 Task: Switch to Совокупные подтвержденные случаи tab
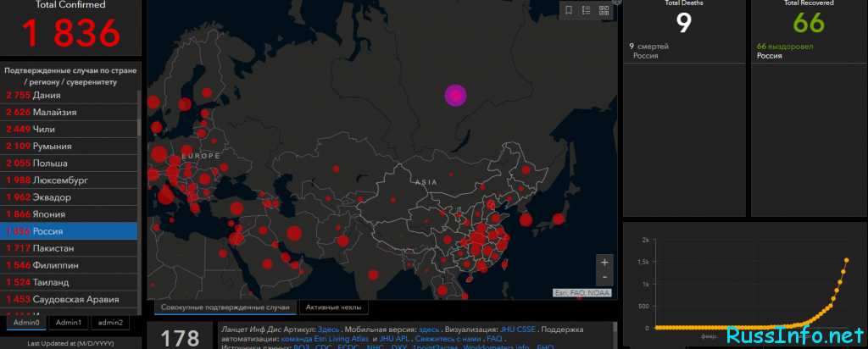click(x=225, y=307)
